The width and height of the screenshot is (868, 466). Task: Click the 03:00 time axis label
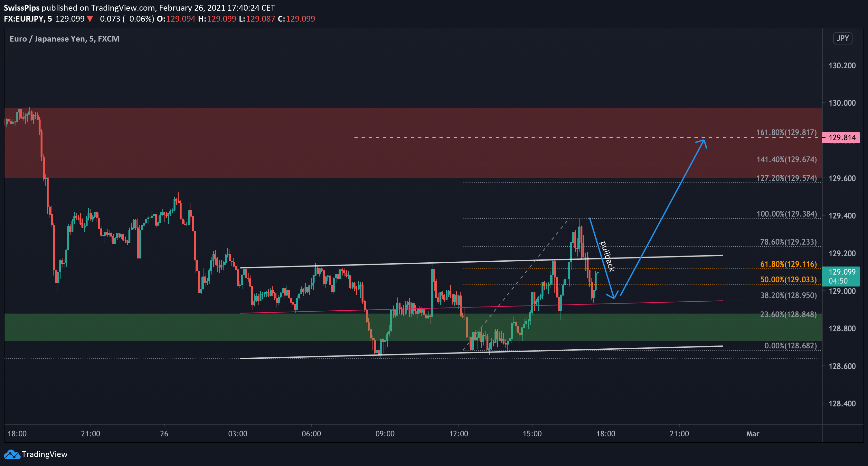[238, 434]
